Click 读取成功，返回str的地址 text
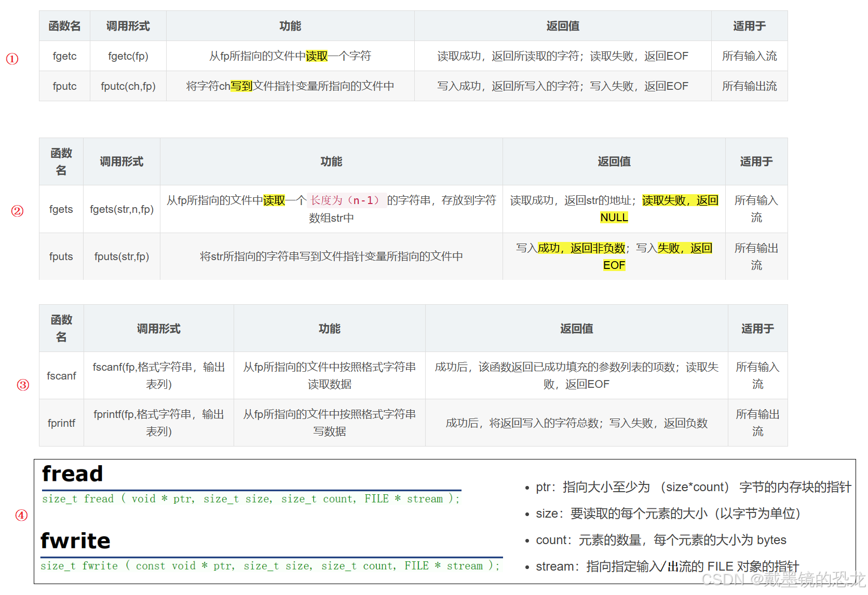 [x=573, y=200]
